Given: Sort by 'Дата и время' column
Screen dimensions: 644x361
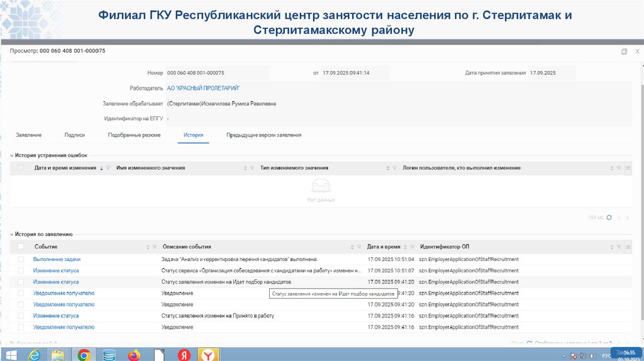Looking at the screenshot, I should (406, 247).
